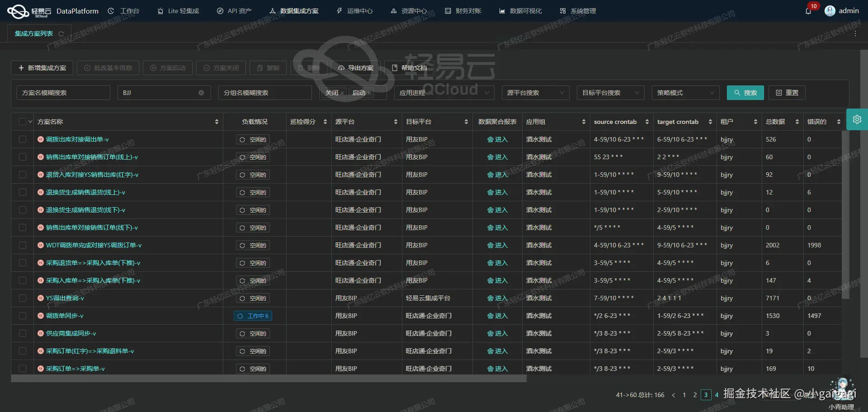
Task: Go to page 2 in pagination
Action: [x=695, y=395]
